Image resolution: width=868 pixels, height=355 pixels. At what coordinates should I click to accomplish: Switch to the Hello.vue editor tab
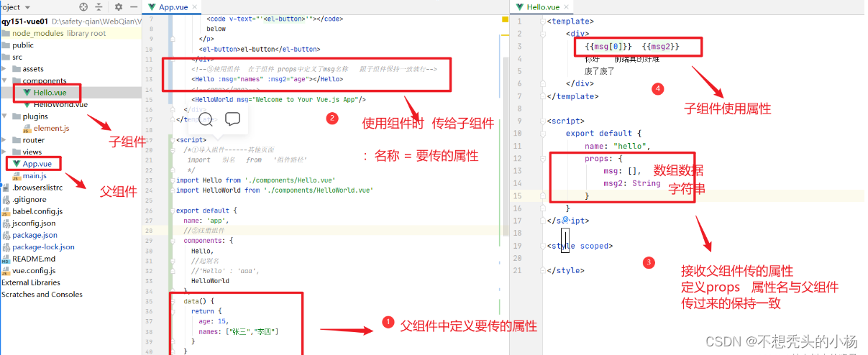pos(543,6)
